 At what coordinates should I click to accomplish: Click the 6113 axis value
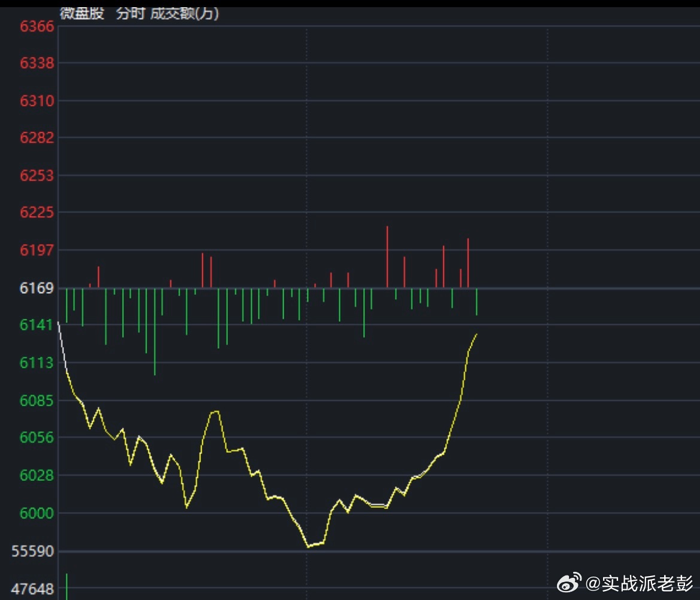37,363
